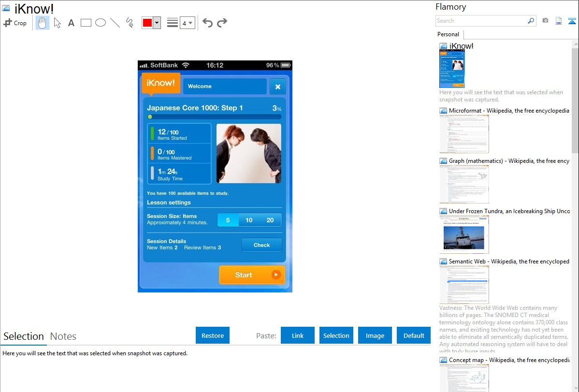
Task: Click the Welcome header bar
Action: (x=225, y=86)
